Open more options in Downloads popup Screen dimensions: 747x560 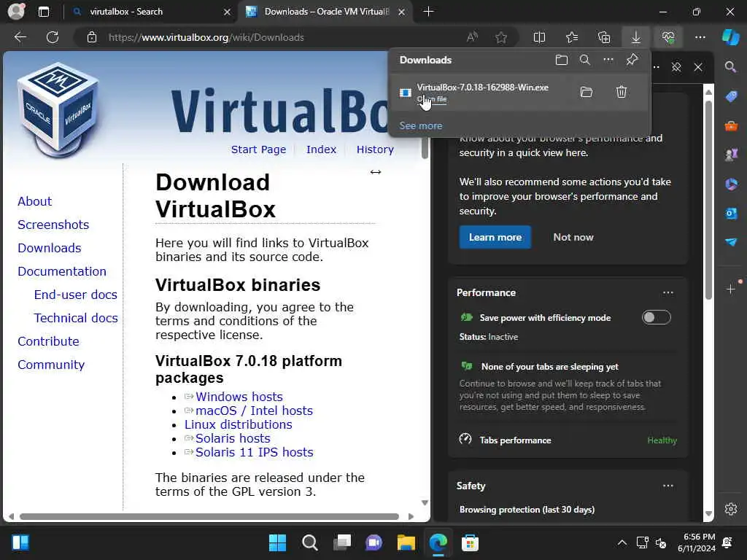608,60
